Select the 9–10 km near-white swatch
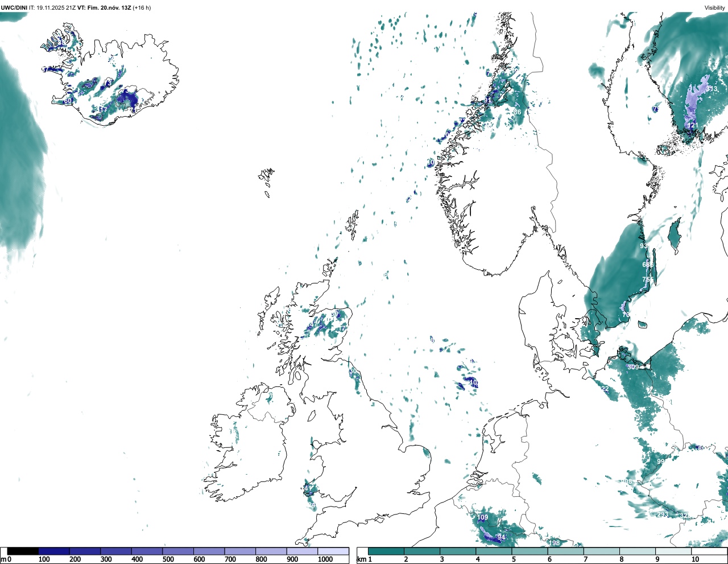This screenshot has height=564, width=728. coord(673,551)
